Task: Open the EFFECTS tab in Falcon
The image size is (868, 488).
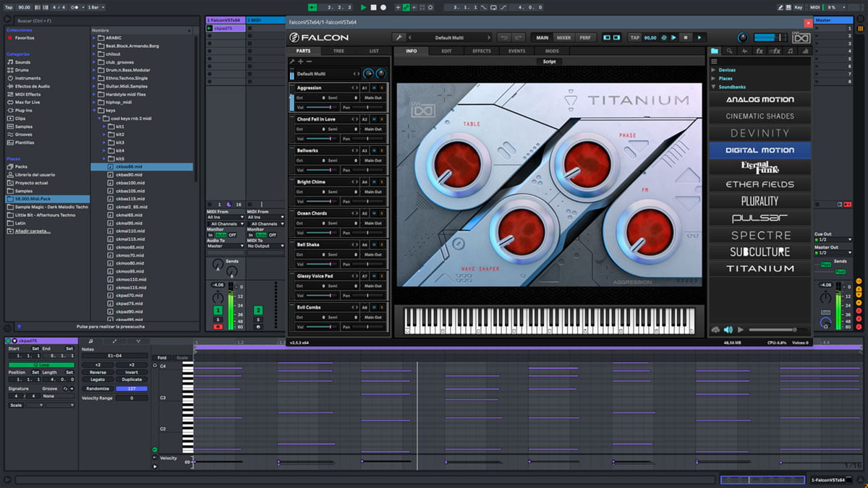Action: [482, 51]
